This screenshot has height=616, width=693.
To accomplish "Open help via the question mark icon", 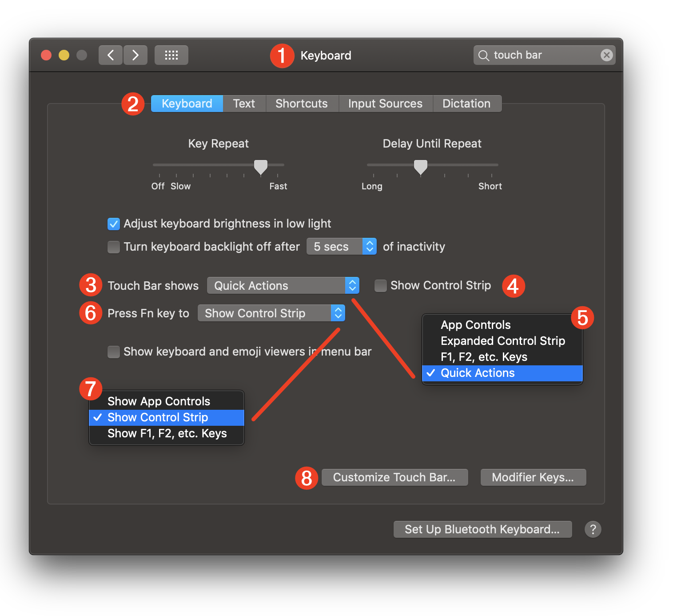I will pos(593,529).
